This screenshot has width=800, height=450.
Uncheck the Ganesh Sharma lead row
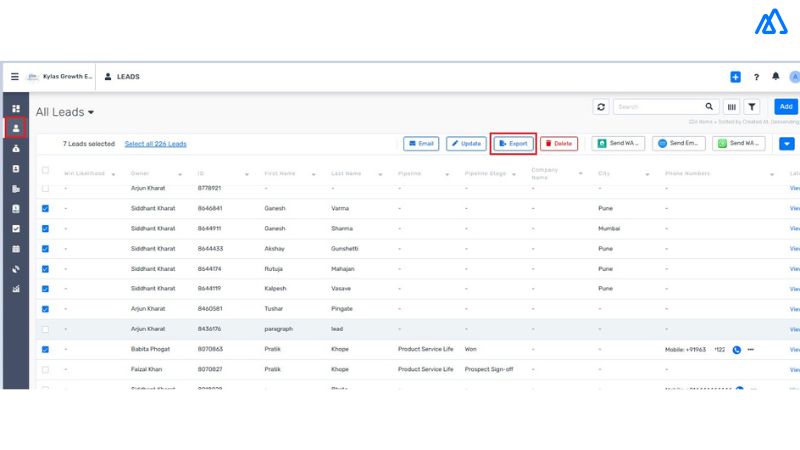pos(45,229)
